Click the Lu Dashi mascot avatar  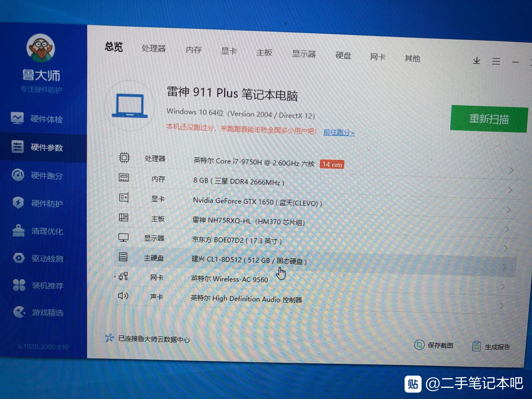tap(40, 48)
